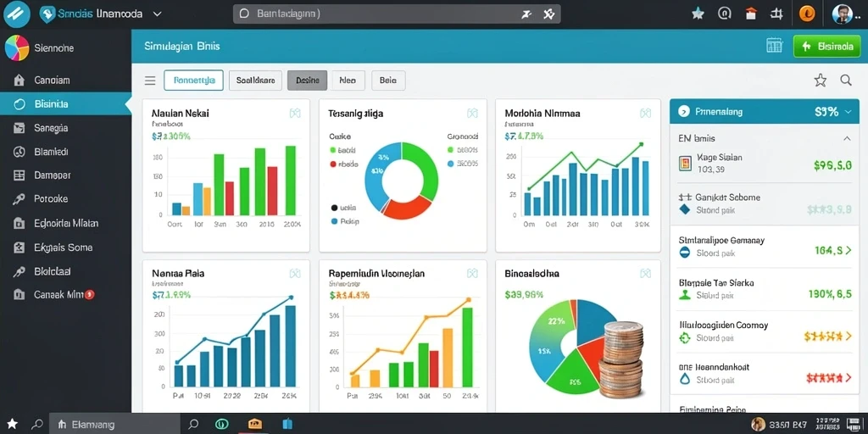This screenshot has height=434, width=868.
Task: Open the user profile avatar
Action: coord(842,14)
